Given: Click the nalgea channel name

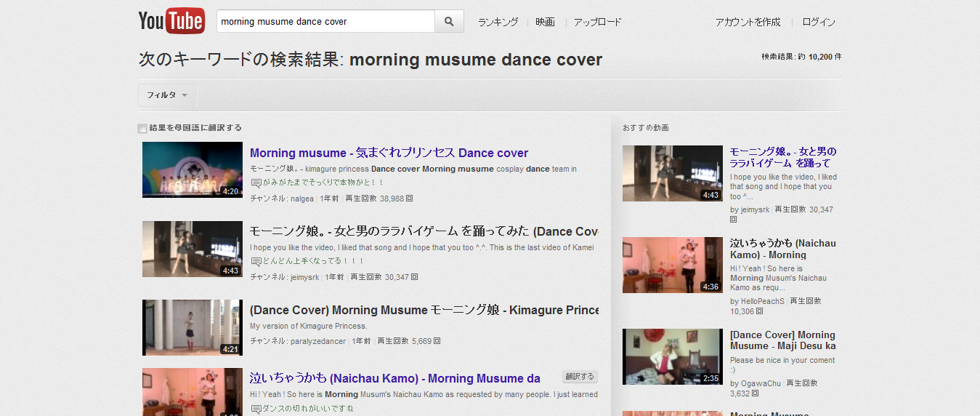Looking at the screenshot, I should (x=302, y=199).
